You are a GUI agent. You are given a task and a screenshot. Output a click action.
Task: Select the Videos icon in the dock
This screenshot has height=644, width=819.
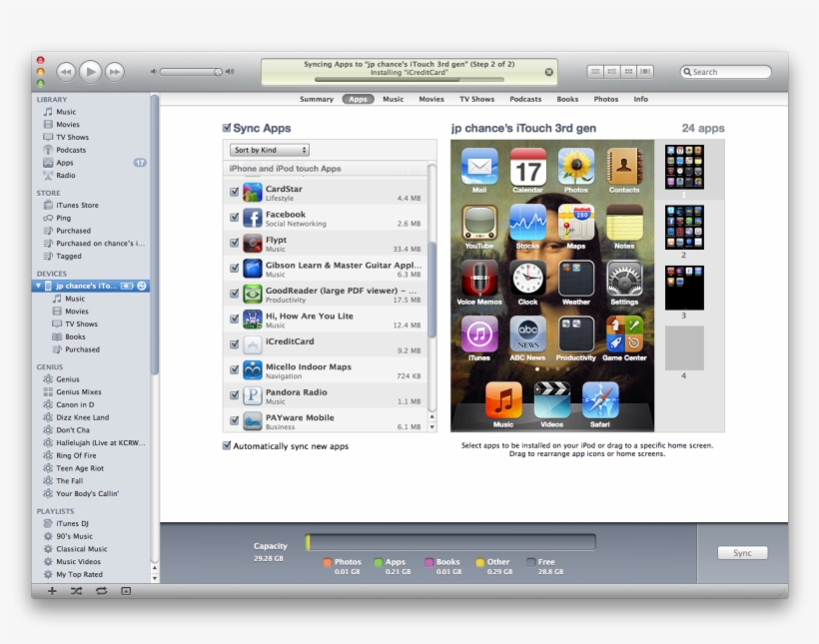coord(552,400)
